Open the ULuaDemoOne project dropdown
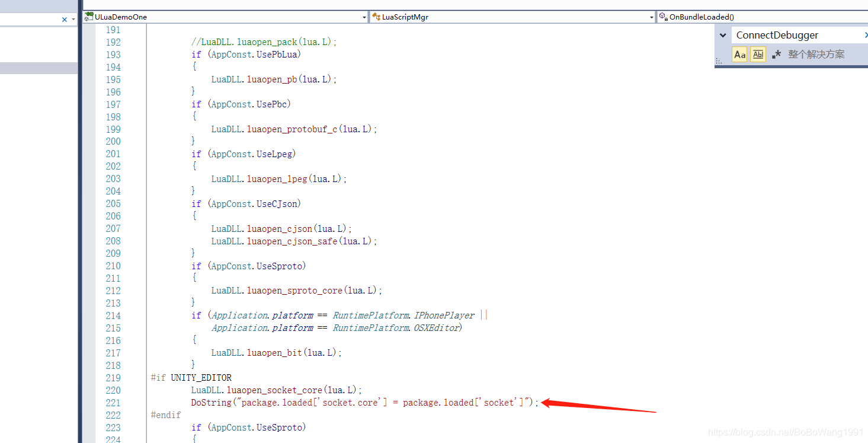868x443 pixels. click(x=226, y=17)
